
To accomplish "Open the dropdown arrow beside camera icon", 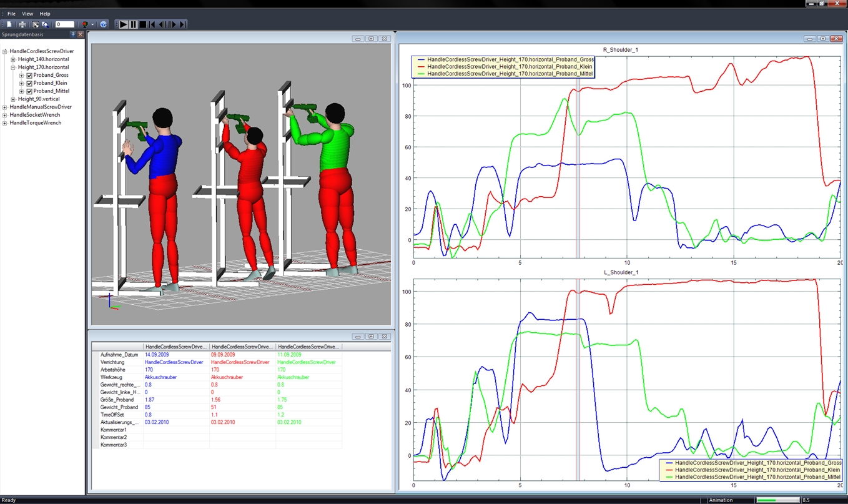I will coord(92,24).
